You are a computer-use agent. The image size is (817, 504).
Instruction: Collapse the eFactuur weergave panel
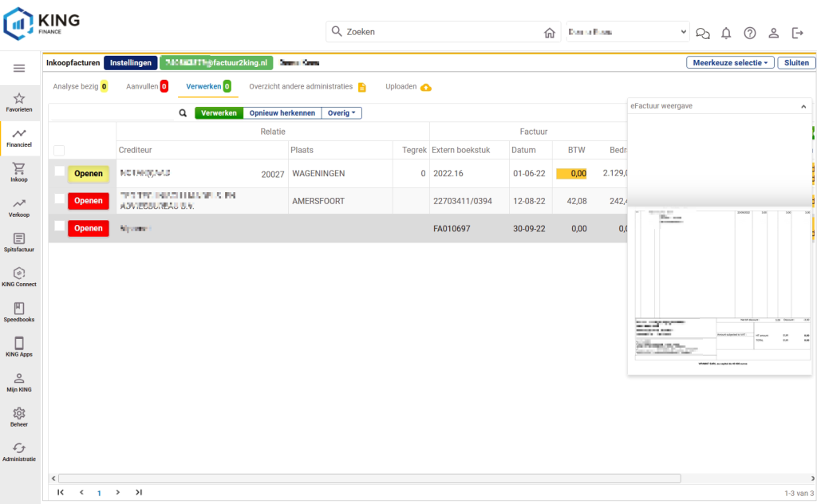click(x=803, y=105)
